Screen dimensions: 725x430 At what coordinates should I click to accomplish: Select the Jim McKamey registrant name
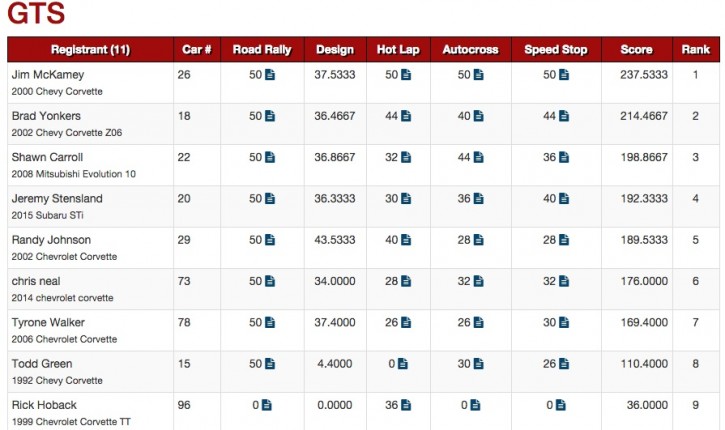tap(48, 75)
